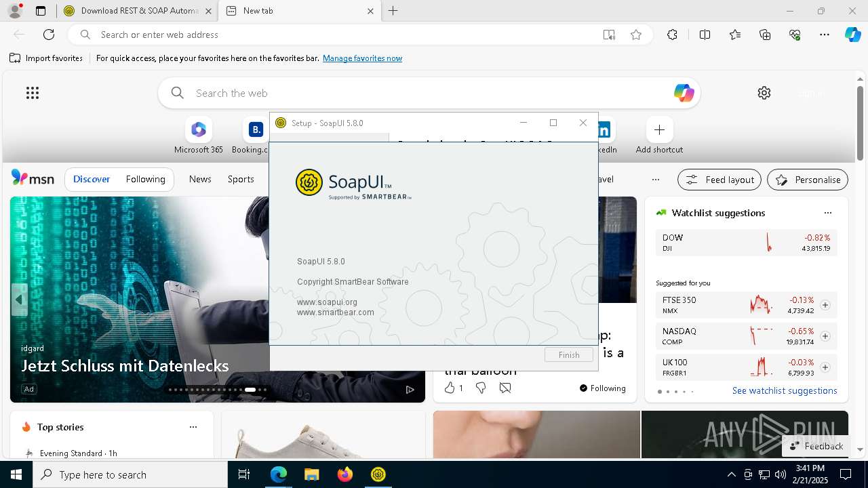Image resolution: width=868 pixels, height=488 pixels.
Task: Open Task View from taskbar
Action: click(x=244, y=474)
